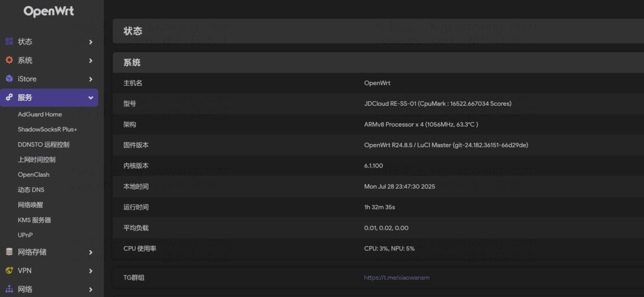Go to 动态 DNS page
Image resolution: width=644 pixels, height=297 pixels.
tap(31, 190)
